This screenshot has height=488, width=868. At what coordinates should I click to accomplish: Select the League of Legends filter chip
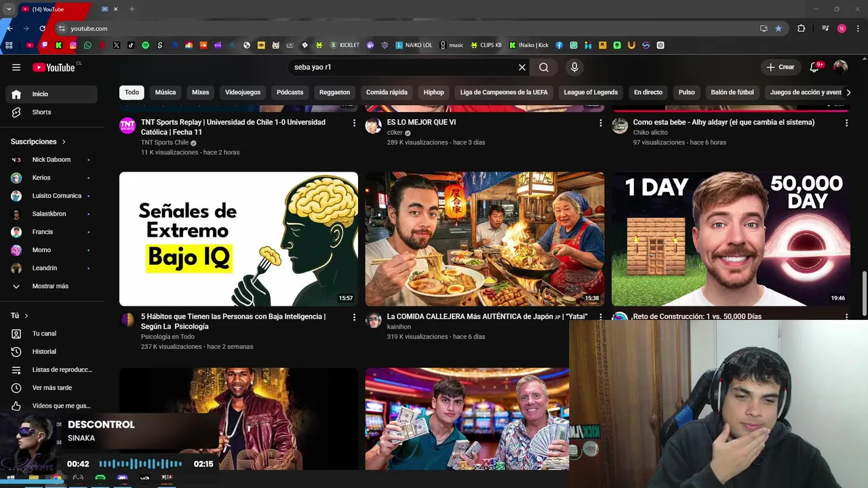click(x=591, y=92)
